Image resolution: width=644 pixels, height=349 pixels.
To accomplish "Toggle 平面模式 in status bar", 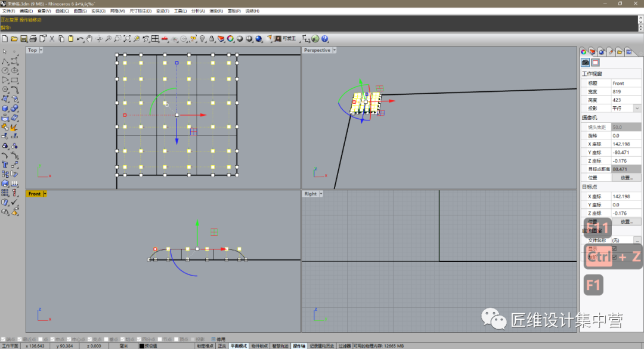I will tap(239, 346).
